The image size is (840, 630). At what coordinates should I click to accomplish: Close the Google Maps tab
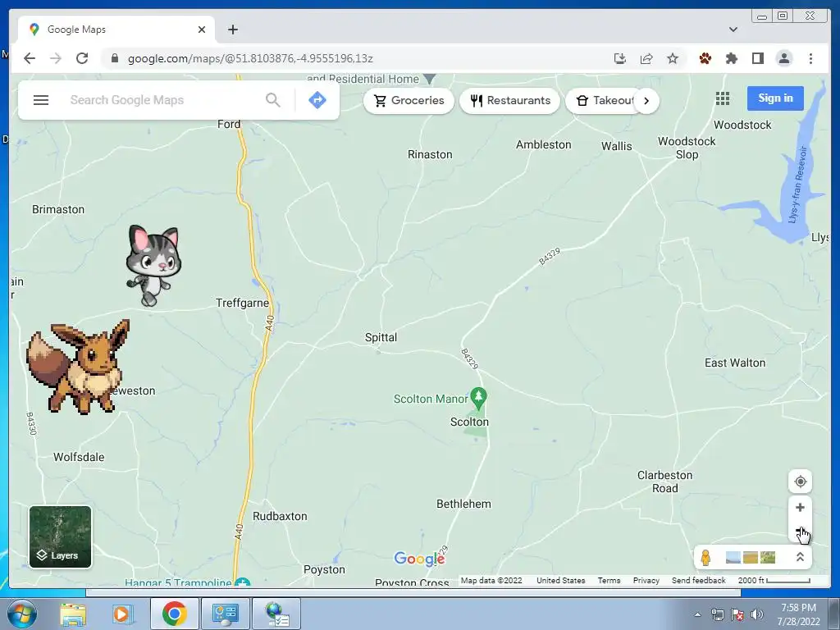[x=202, y=30]
